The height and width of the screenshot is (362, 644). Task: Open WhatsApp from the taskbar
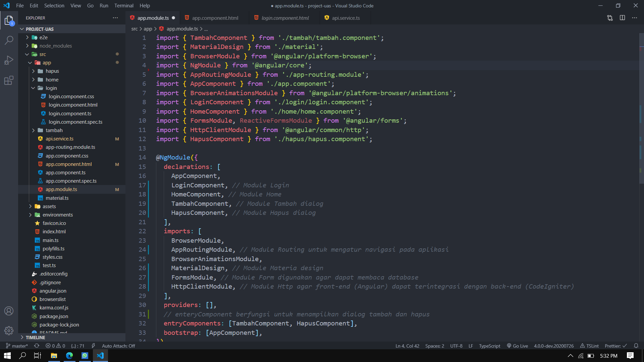(x=85, y=356)
